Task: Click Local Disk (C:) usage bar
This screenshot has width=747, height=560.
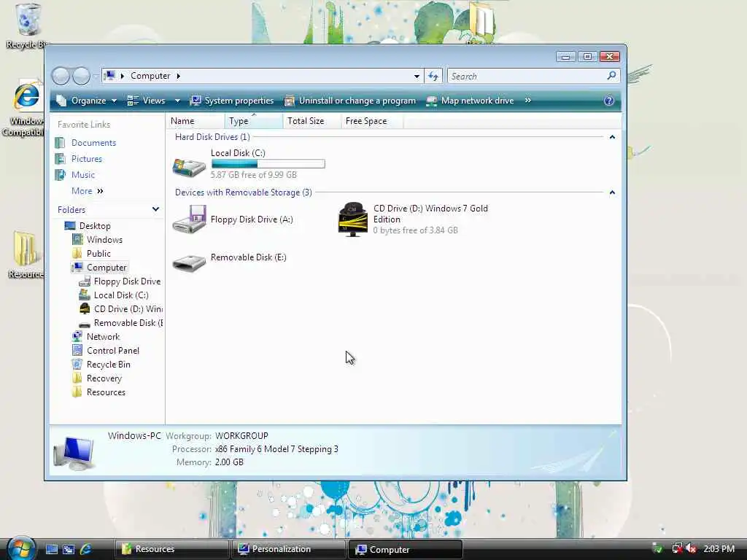Action: coord(268,164)
